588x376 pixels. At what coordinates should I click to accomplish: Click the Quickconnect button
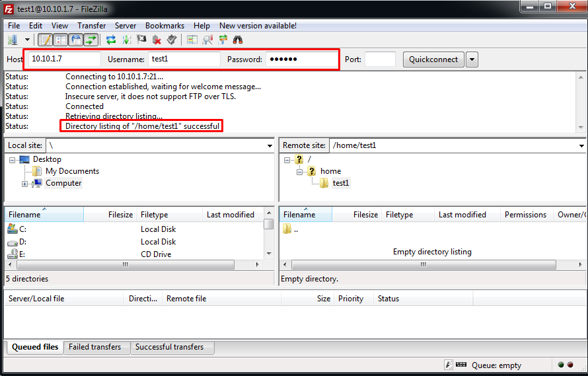pyautogui.click(x=433, y=59)
